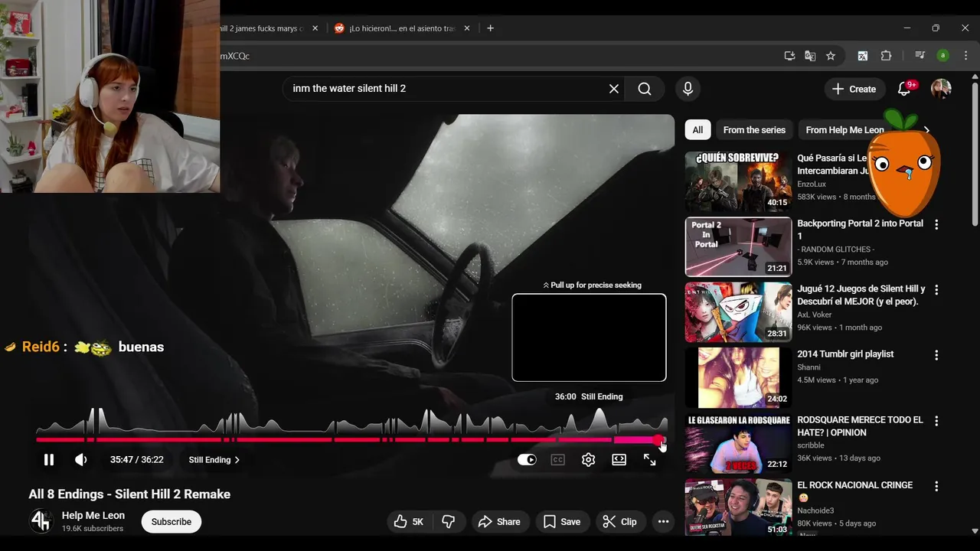Viewport: 980px width, 551px height.
Task: Click the All 8 Endings video title
Action: pyautogui.click(x=129, y=494)
